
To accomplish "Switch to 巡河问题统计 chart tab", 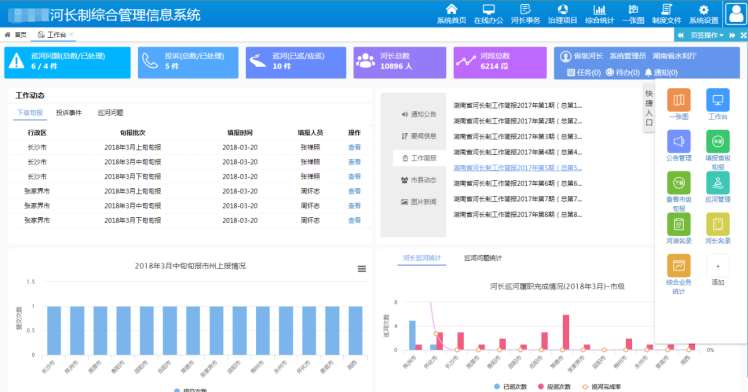I will (483, 258).
